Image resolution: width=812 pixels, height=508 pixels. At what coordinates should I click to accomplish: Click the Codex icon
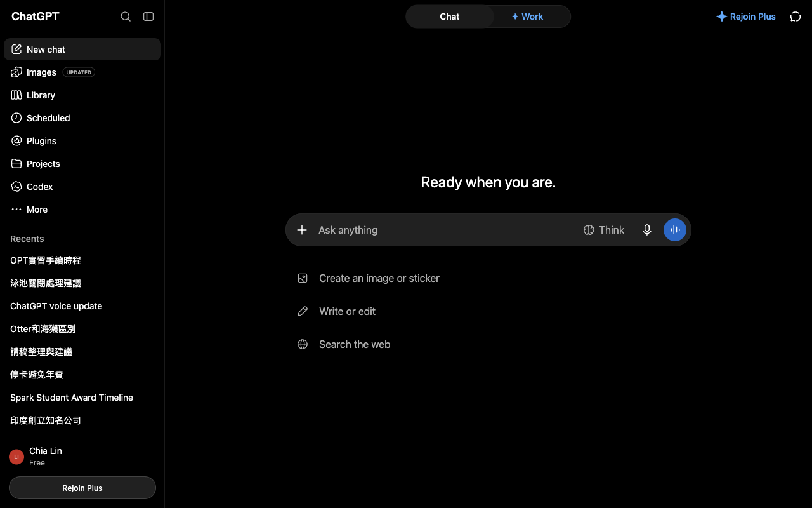(x=16, y=187)
